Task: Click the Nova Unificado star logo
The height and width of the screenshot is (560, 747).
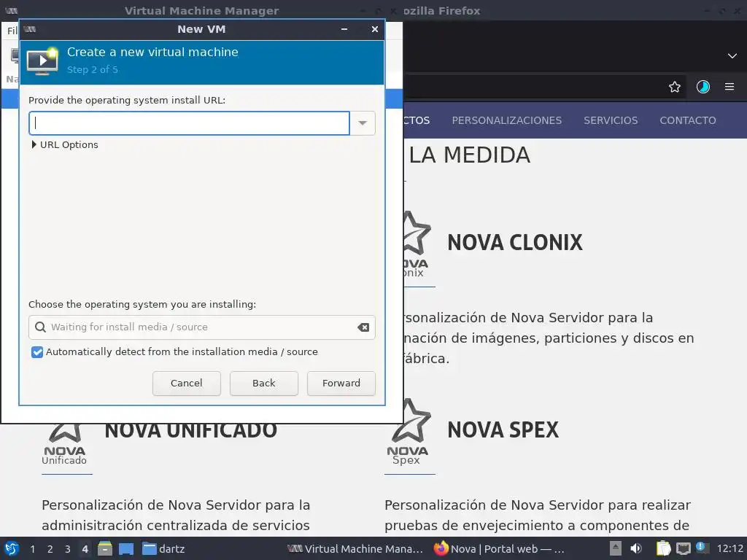Action: pos(64,444)
